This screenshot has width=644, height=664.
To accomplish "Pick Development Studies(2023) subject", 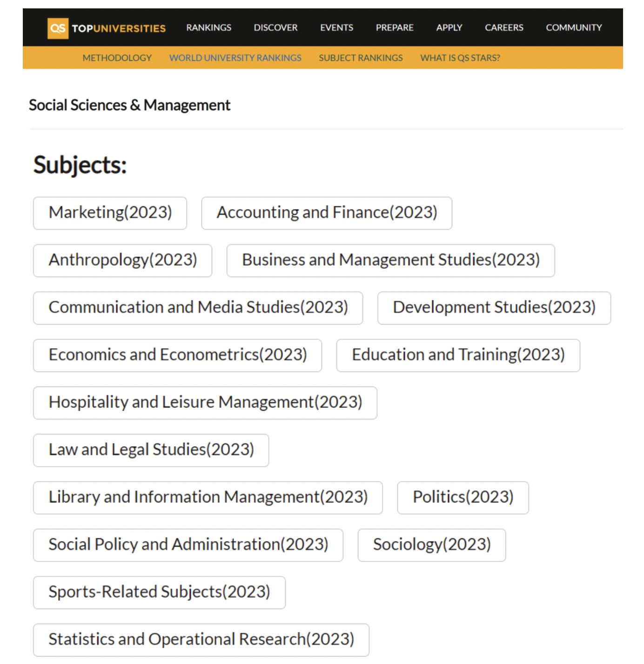I will [494, 308].
